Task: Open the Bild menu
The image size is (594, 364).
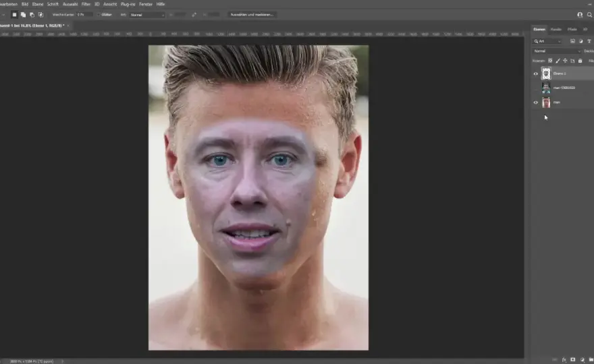Action: [25, 4]
